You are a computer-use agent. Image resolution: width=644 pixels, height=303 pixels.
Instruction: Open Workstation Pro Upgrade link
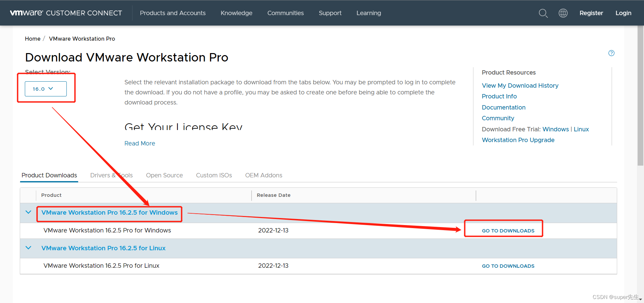518,140
